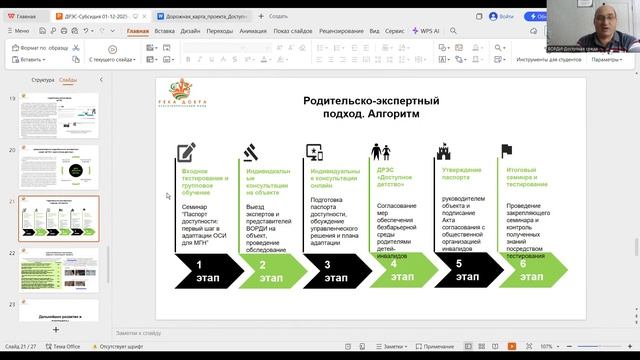Open the 'WPS AI' tab
The width and height of the screenshot is (640, 360).
[426, 31]
